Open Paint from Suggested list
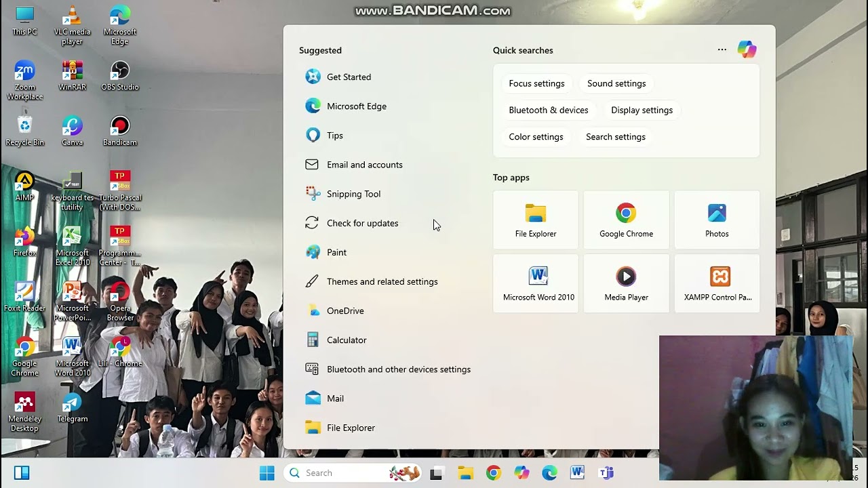 click(387, 252)
